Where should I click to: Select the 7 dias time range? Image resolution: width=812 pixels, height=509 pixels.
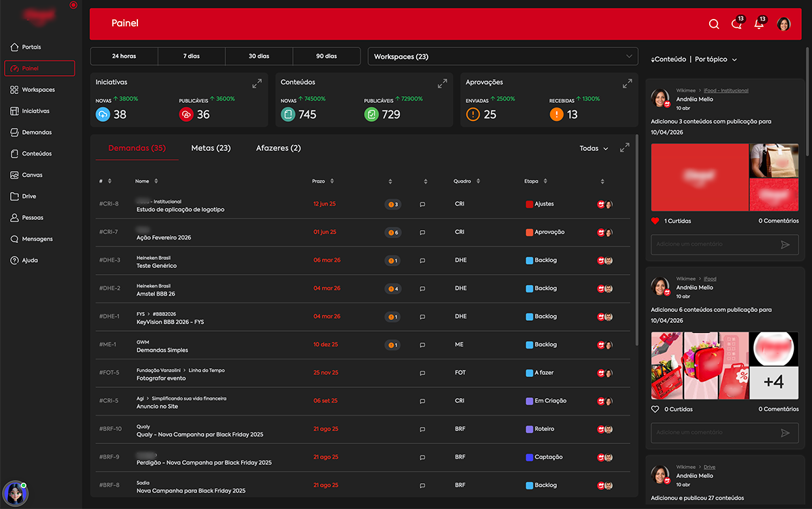[x=191, y=56]
